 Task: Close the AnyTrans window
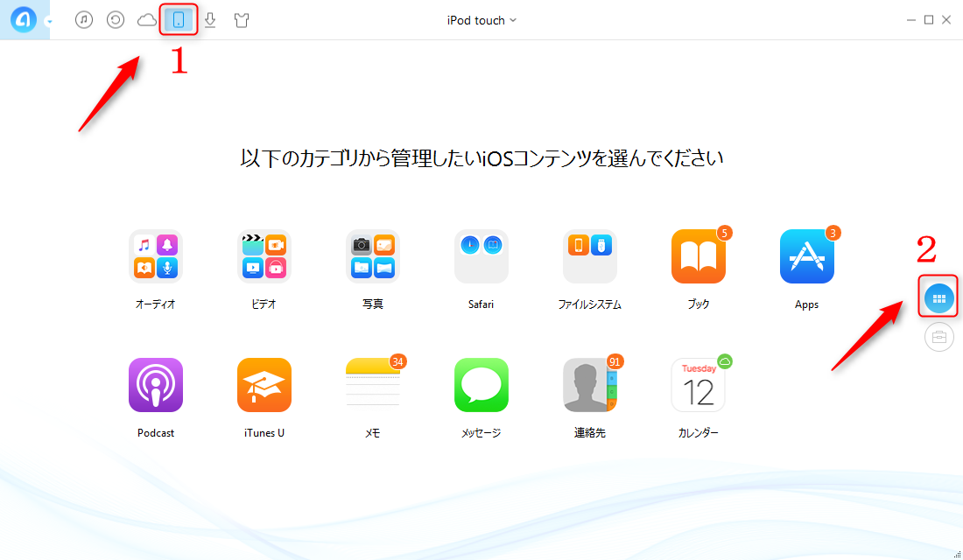click(x=946, y=20)
